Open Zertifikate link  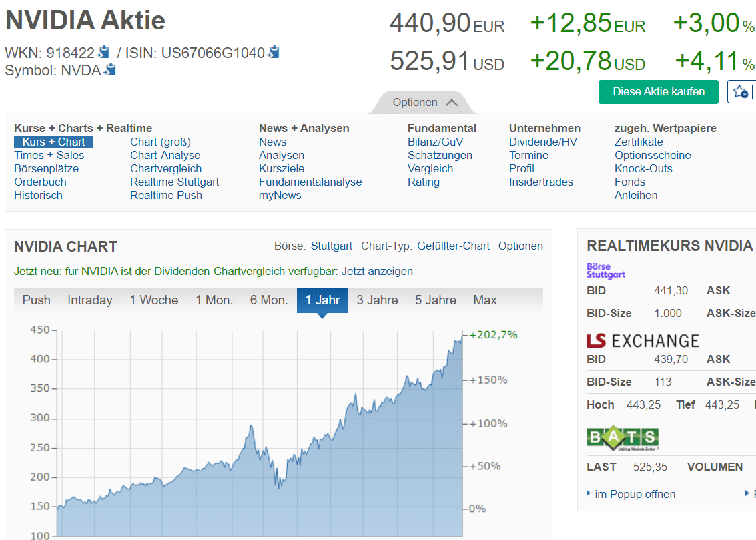click(x=639, y=142)
